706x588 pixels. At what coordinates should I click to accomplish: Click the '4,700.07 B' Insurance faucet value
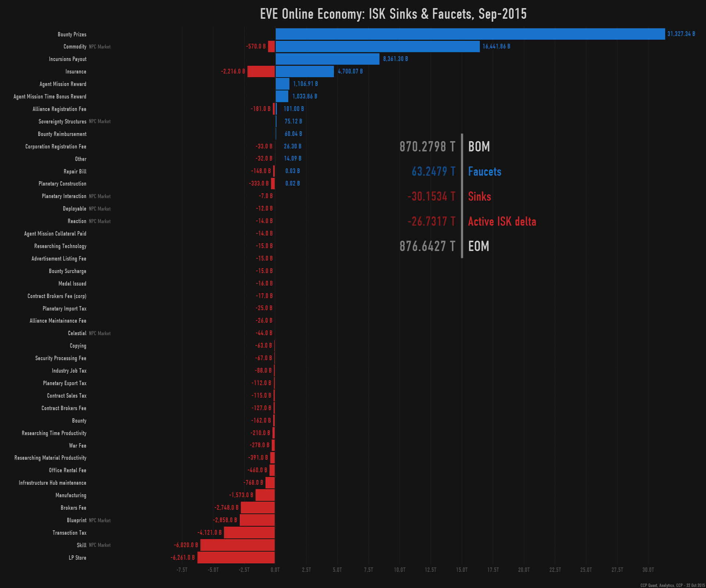tap(350, 71)
